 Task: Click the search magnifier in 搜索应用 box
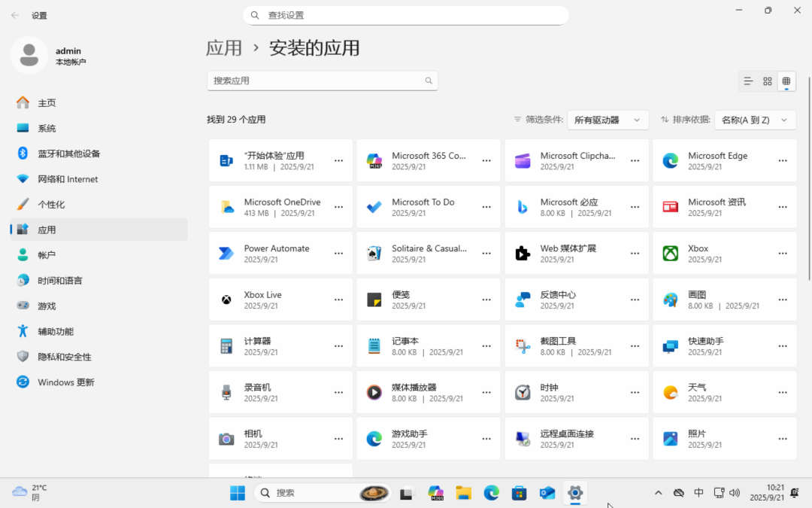pyautogui.click(x=429, y=81)
